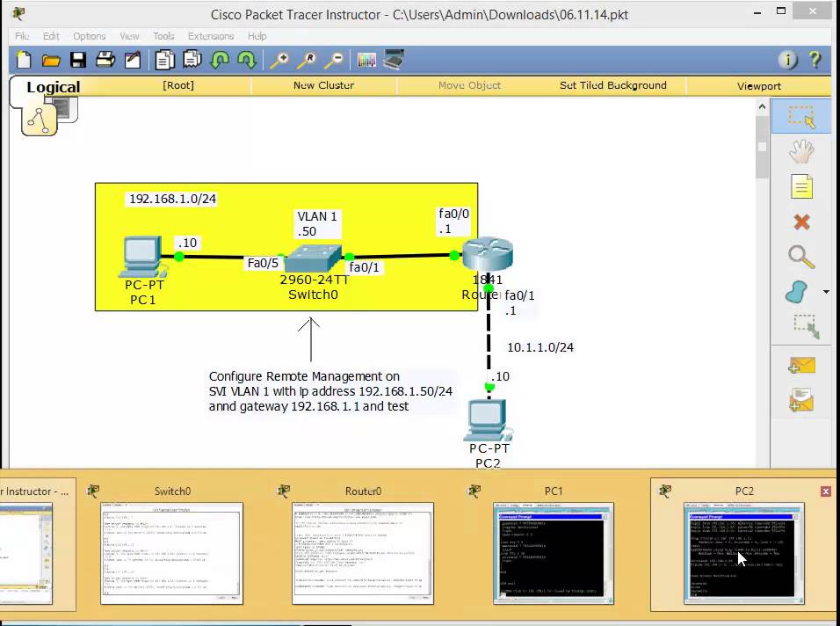The image size is (840, 626).
Task: Expand the shape tool dropdown arrow
Action: click(826, 292)
